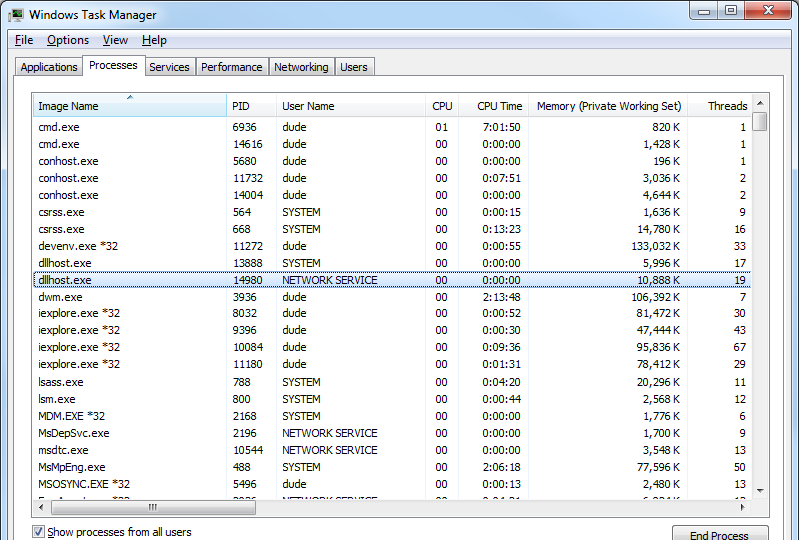Select conhost.exe row with PID 14004

coord(392,195)
